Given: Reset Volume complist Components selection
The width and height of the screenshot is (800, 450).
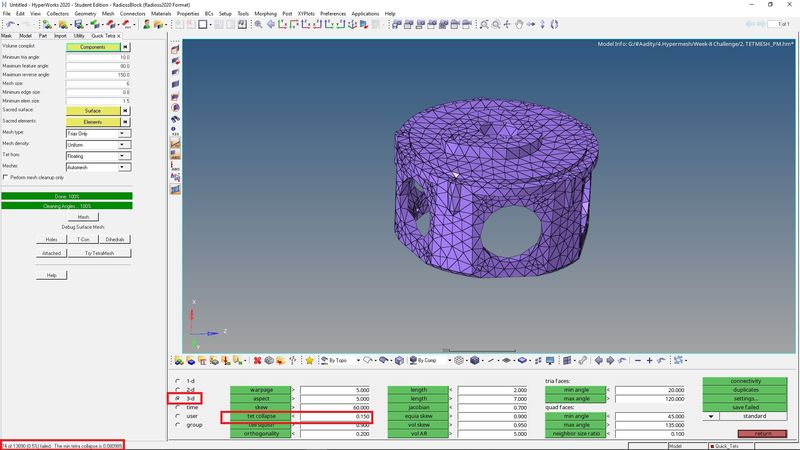Looking at the screenshot, I should coord(126,47).
